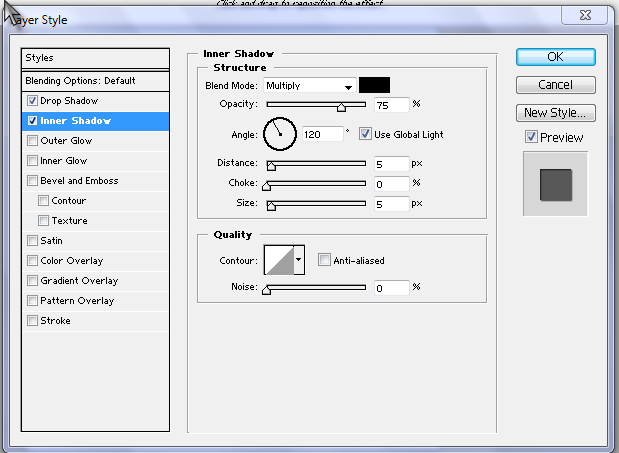Toggle the Preview checkbox

point(531,137)
